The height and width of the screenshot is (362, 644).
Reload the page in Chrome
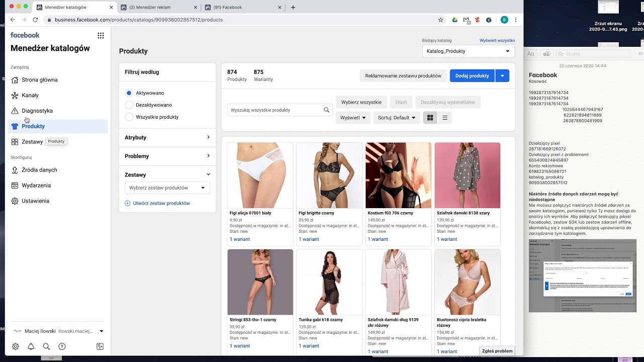35,20
